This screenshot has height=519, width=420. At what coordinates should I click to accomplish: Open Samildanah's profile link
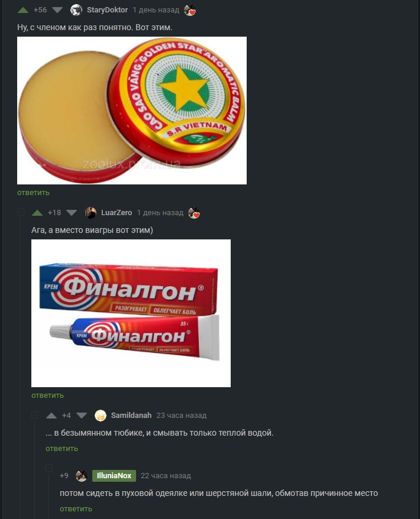131,416
